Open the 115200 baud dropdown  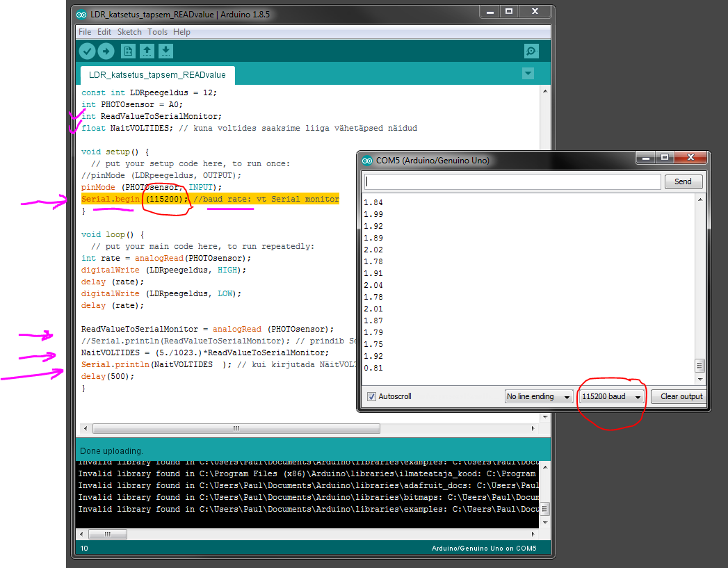[x=611, y=396]
